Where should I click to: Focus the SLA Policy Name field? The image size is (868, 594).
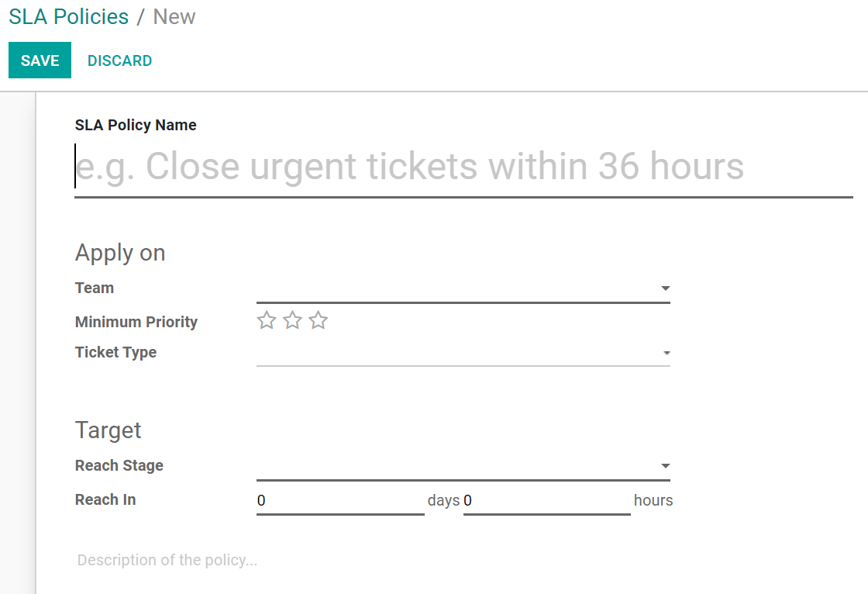(463, 167)
